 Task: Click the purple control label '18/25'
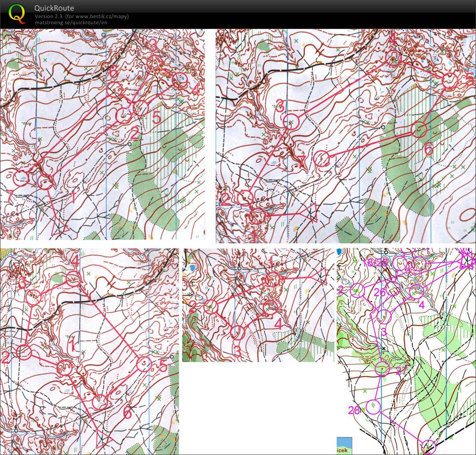[375, 263]
